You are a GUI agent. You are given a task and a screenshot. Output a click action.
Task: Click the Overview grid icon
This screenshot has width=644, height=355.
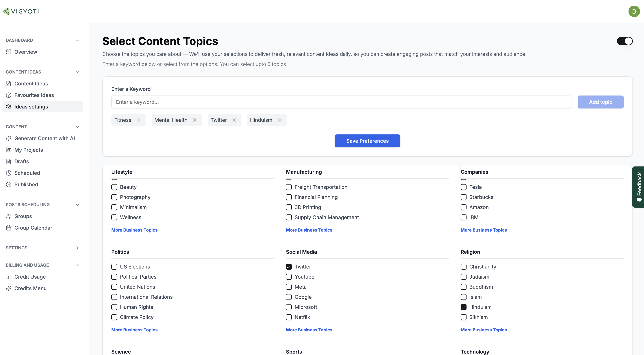pyautogui.click(x=9, y=52)
